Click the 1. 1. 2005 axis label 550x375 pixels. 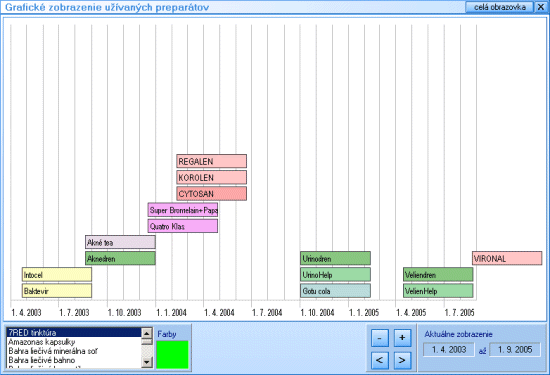coord(364,313)
